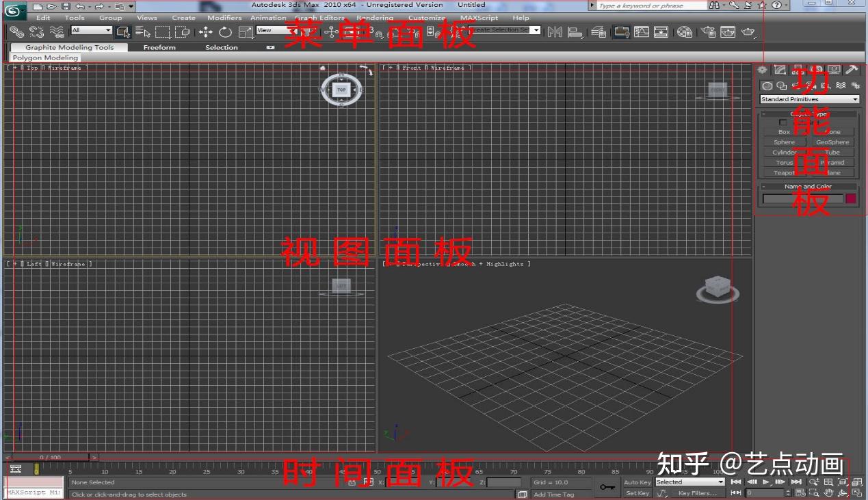Viewport: 868px width, 500px height.
Task: Redo with the forward arrow icon
Action: 100,6
